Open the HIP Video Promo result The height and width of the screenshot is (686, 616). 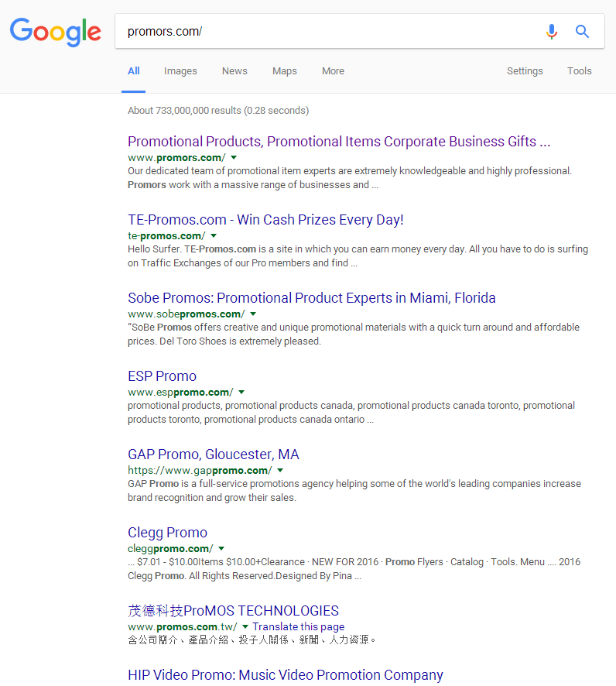[286, 675]
